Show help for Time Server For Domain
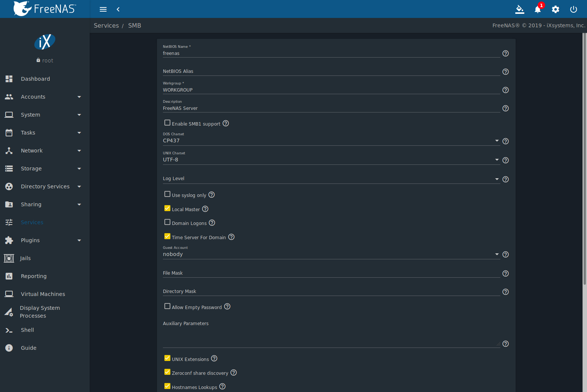This screenshot has width=587, height=392. pos(231,237)
